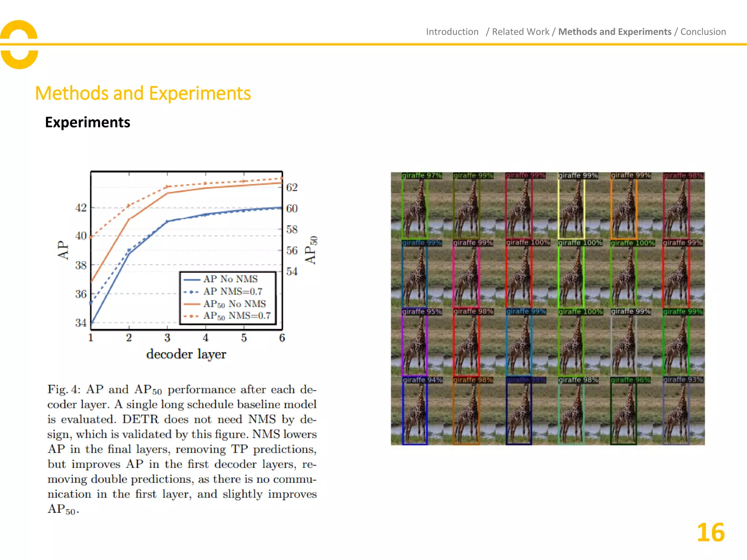
Task: Click the Methods and Experiments slide title
Action: (x=143, y=93)
